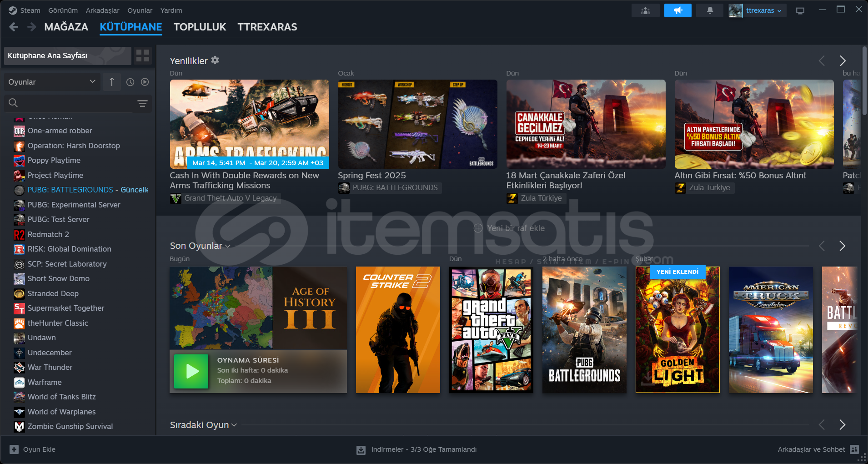The width and height of the screenshot is (868, 464).
Task: Click Oyun Ekle button
Action: point(33,449)
